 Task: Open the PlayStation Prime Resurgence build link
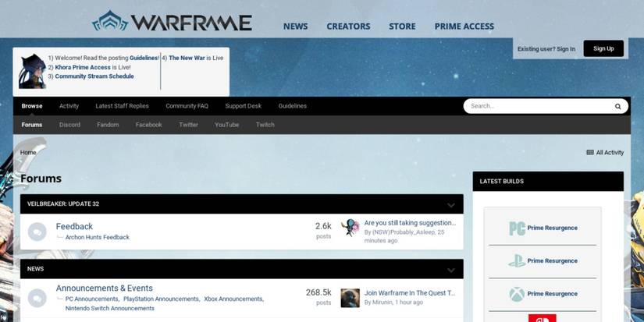tap(552, 261)
